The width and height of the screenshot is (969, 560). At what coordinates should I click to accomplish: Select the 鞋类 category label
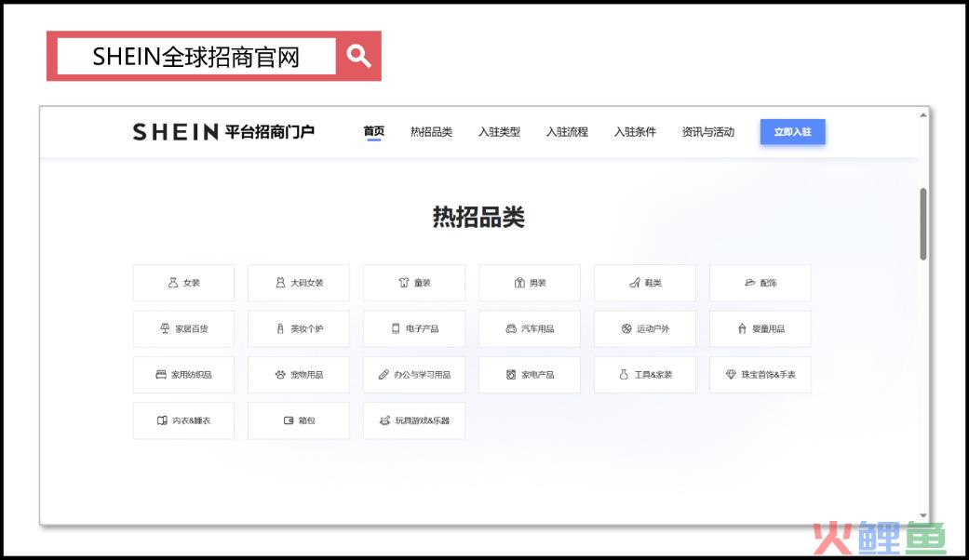click(x=653, y=283)
